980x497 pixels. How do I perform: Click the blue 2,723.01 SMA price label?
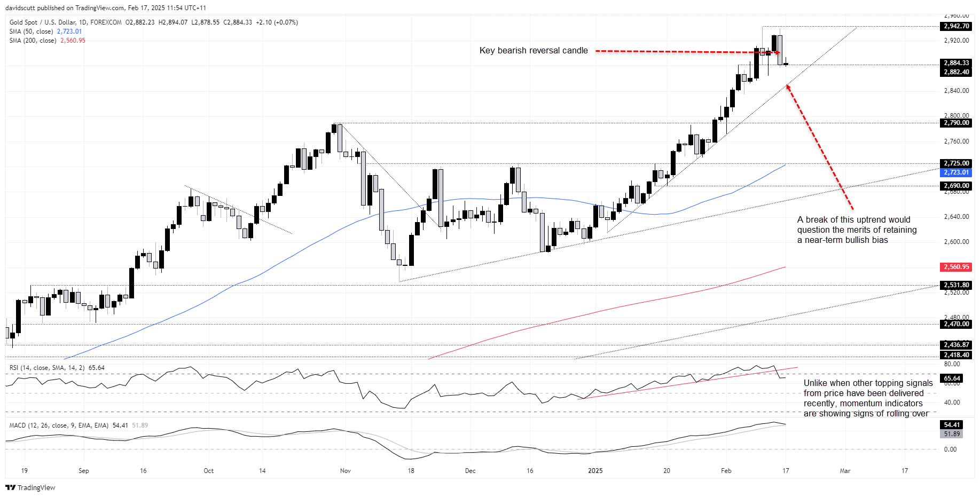(956, 172)
